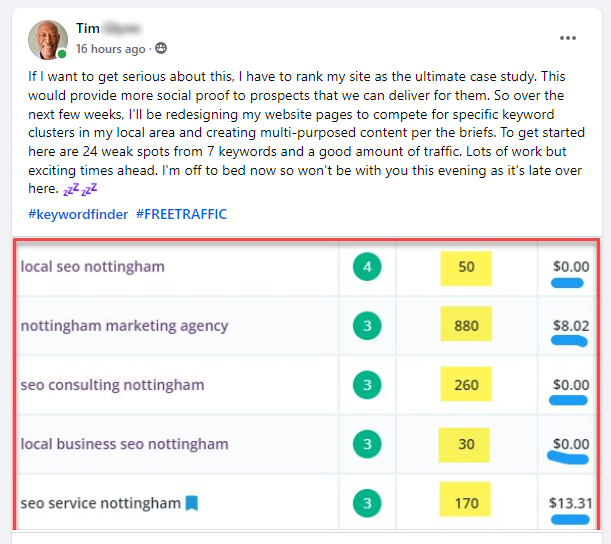The image size is (611, 544).
Task: Click the green difficulty badge for local seo nottingham
Action: click(x=368, y=267)
